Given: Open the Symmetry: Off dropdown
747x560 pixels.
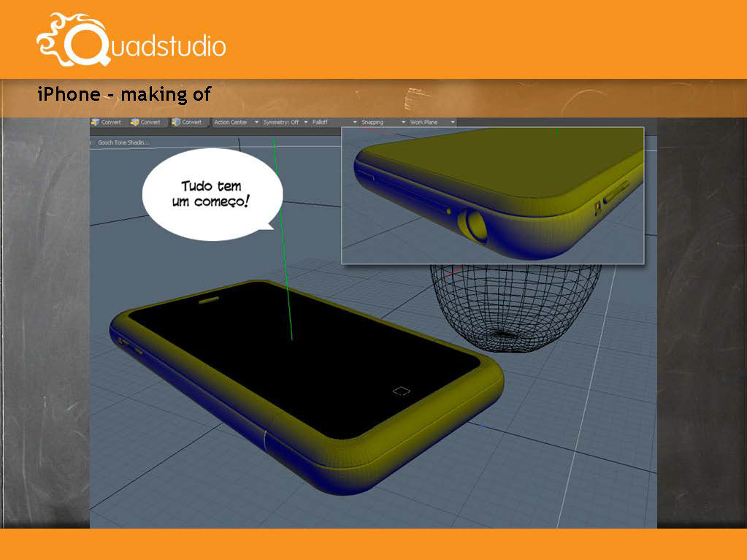Looking at the screenshot, I should [x=286, y=123].
